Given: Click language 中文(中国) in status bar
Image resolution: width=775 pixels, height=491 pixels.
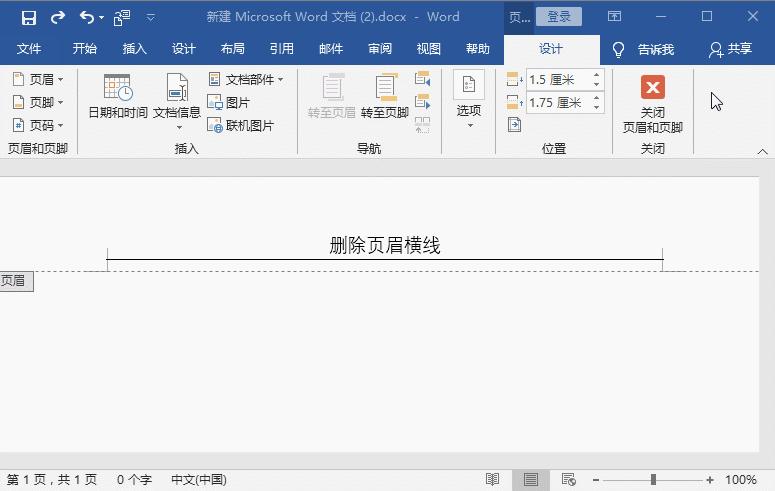Looking at the screenshot, I should pyautogui.click(x=199, y=480).
